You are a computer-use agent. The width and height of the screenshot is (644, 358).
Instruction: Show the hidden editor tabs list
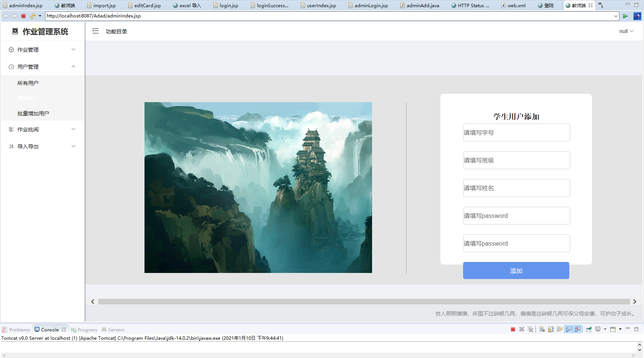[x=601, y=5]
